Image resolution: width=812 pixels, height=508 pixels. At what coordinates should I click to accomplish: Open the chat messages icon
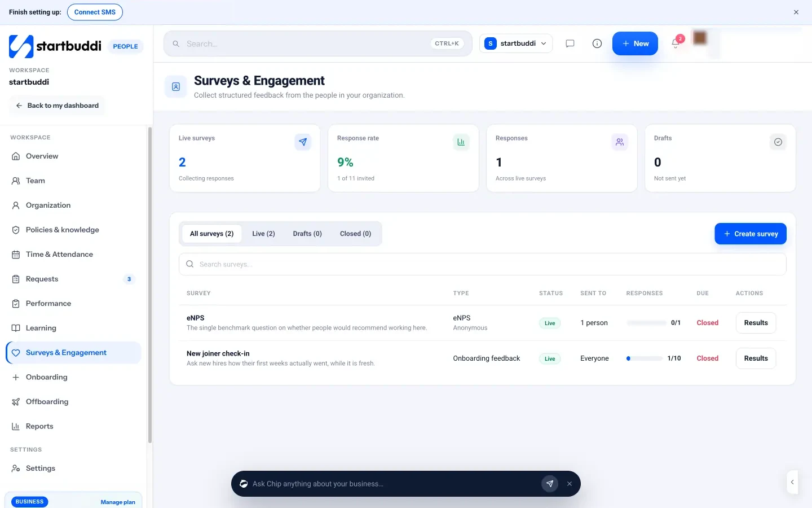pos(570,43)
